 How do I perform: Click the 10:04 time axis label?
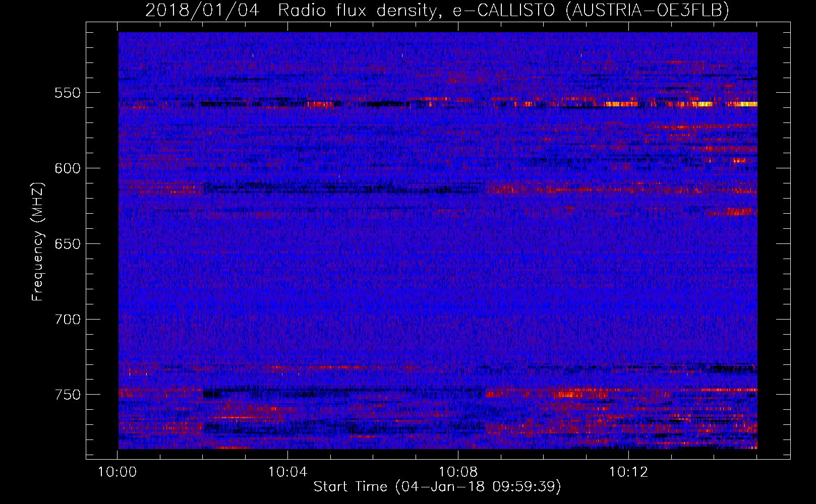pos(287,472)
